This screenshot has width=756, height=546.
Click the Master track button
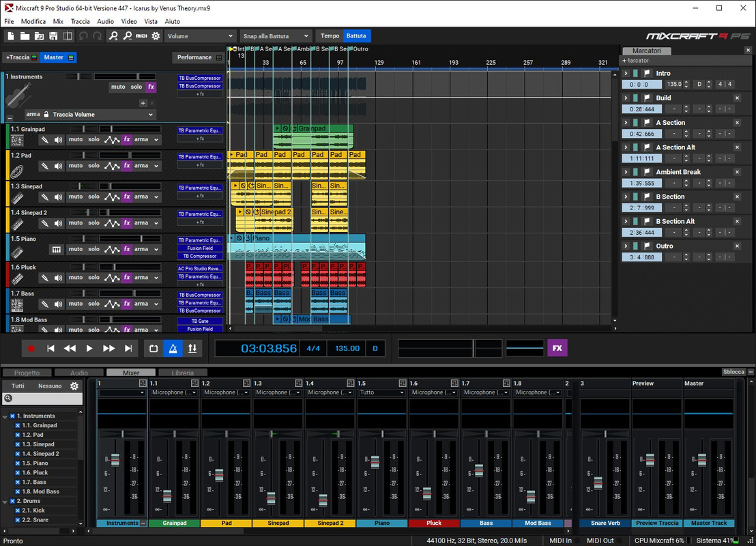click(x=58, y=57)
